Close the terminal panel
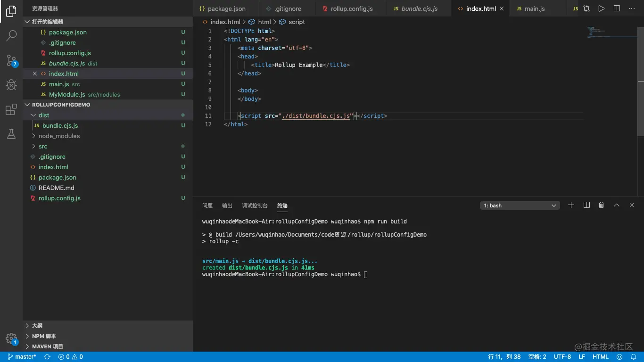This screenshot has width=644, height=362. tap(632, 205)
